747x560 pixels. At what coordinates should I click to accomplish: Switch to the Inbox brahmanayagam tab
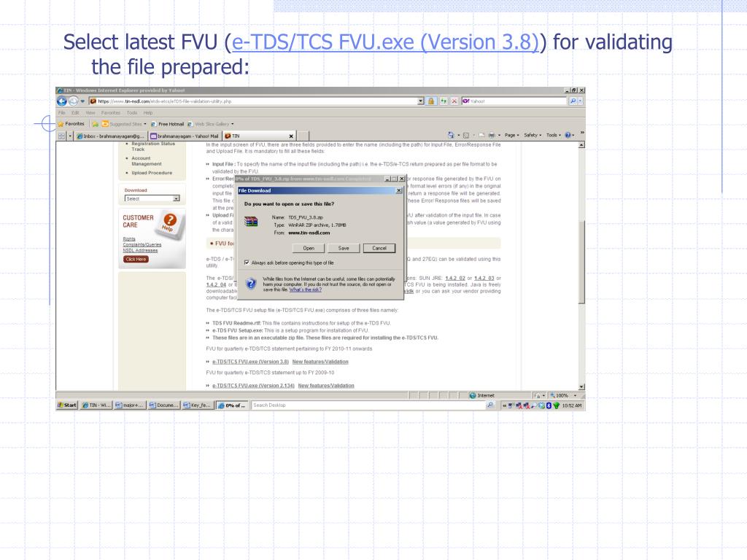pyautogui.click(x=110, y=136)
